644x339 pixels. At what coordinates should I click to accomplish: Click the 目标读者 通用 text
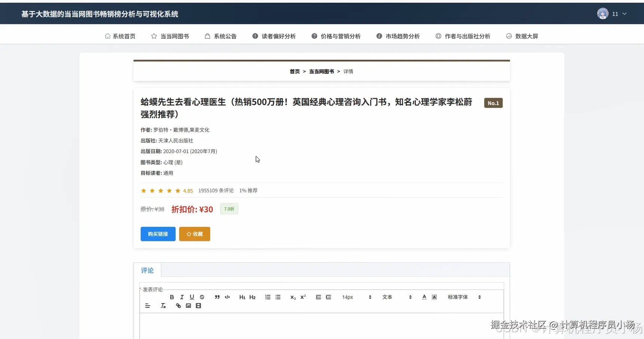157,173
